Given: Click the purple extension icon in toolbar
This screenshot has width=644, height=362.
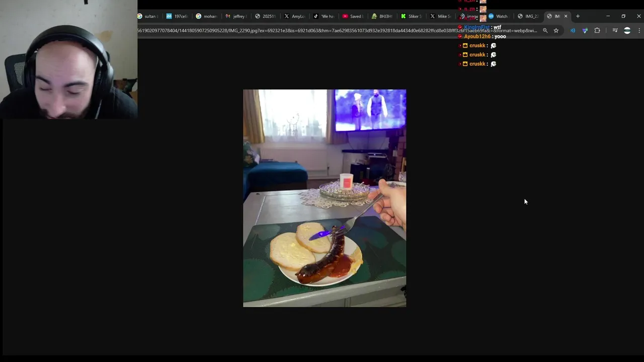Looking at the screenshot, I should click(x=585, y=31).
